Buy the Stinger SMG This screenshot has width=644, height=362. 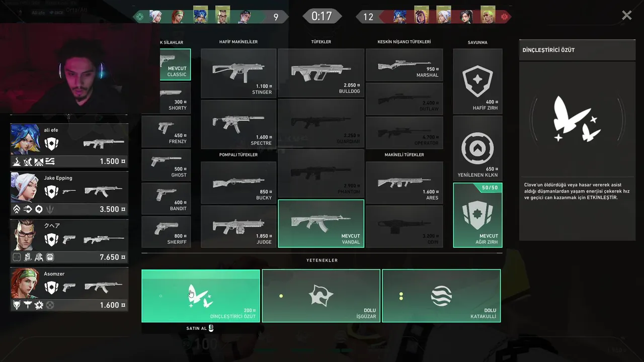[x=238, y=73]
